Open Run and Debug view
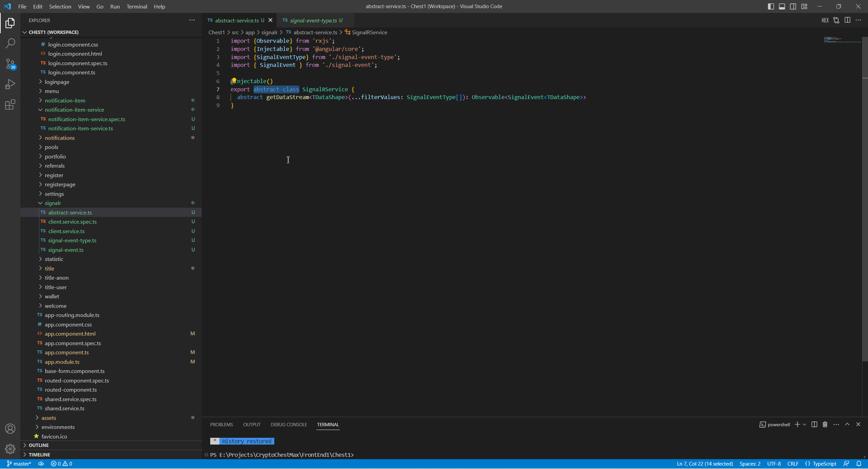This screenshot has width=868, height=469. pyautogui.click(x=10, y=84)
